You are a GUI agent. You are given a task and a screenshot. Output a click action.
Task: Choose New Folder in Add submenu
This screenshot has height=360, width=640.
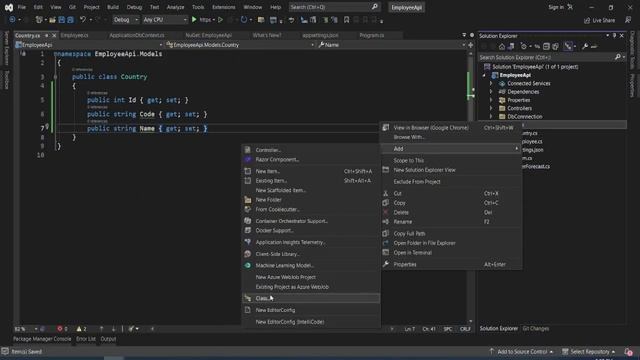(311, 200)
